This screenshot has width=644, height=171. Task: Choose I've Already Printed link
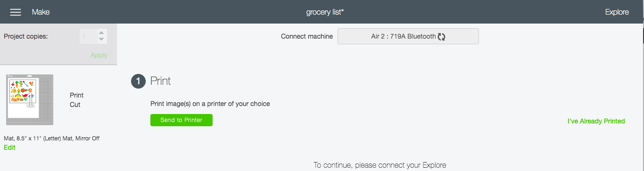(x=596, y=121)
